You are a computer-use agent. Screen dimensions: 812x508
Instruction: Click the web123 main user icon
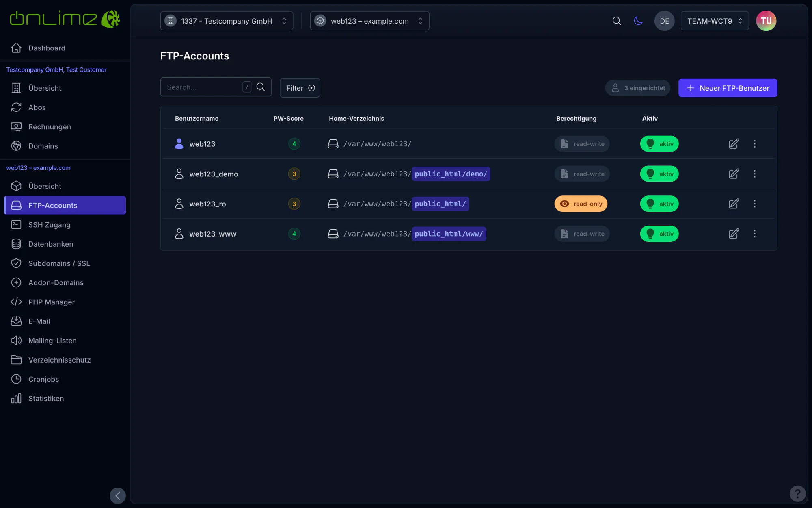[179, 144]
